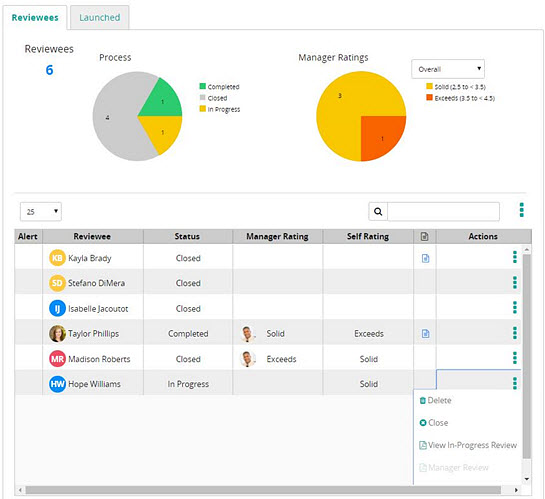The width and height of the screenshot is (545, 499).
Task: Click Solid manager rating of Taylor Phillips
Action: click(x=275, y=334)
